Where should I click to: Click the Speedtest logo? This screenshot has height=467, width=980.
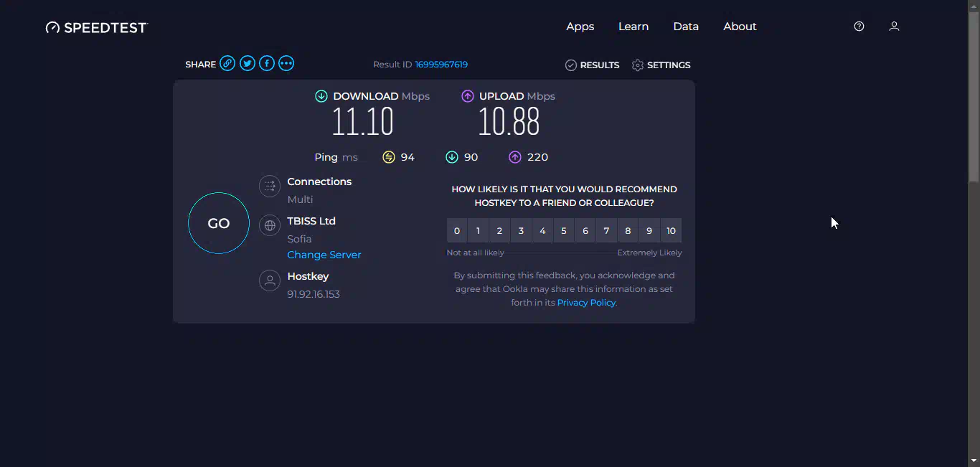pyautogui.click(x=97, y=27)
